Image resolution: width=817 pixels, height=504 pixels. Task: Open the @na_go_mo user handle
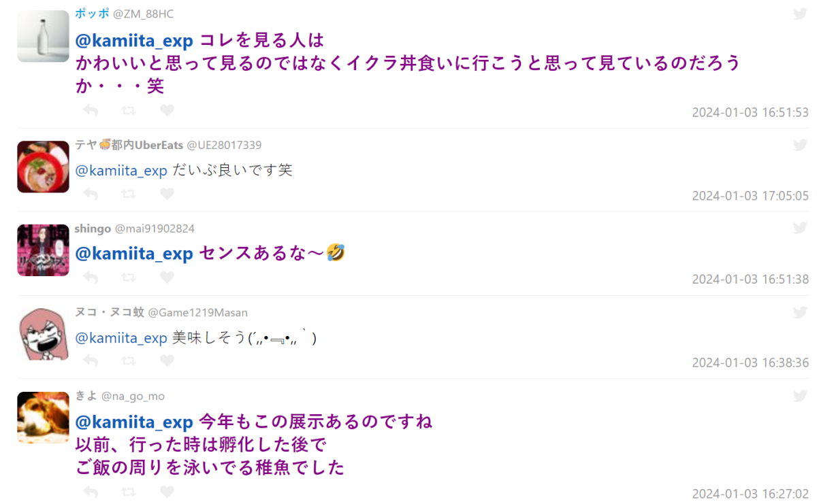[x=133, y=396]
